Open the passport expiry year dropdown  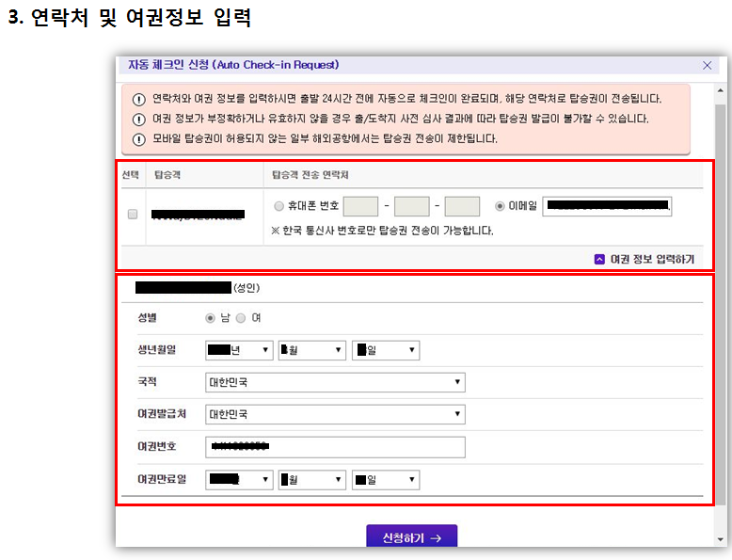coord(239,480)
